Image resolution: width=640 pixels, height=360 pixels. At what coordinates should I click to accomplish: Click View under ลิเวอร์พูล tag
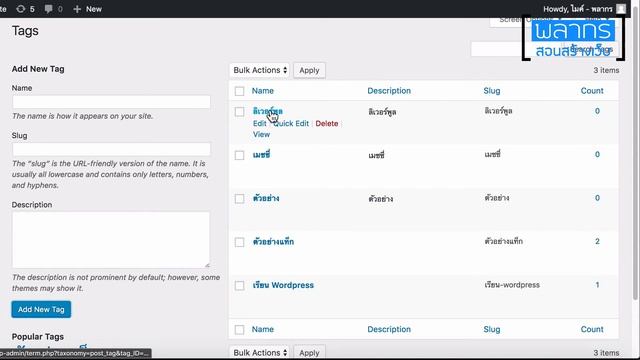point(261,134)
